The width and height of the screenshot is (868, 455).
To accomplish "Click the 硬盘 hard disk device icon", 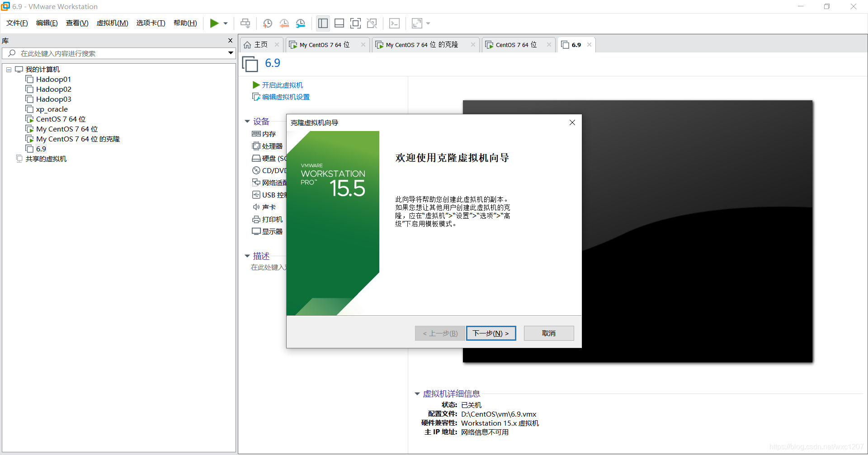I will pyautogui.click(x=256, y=158).
